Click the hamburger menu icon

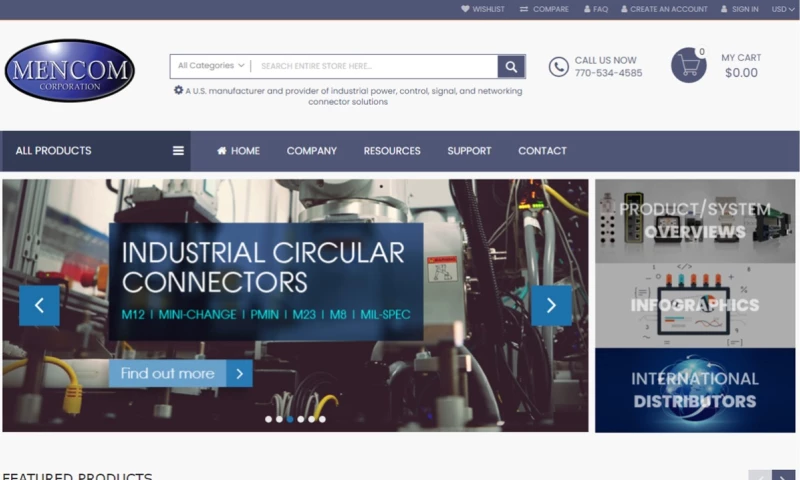pyautogui.click(x=178, y=151)
